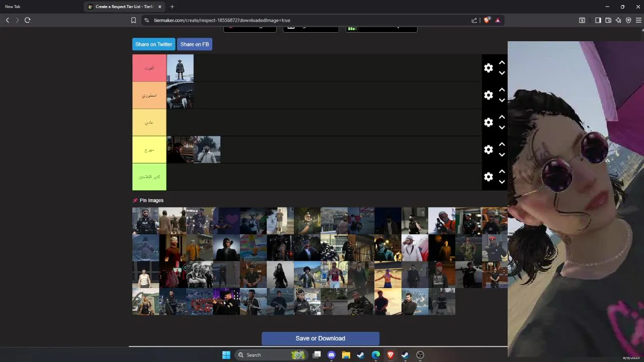Reload the tiermaker page
The width and height of the screenshot is (644, 362).
28,20
